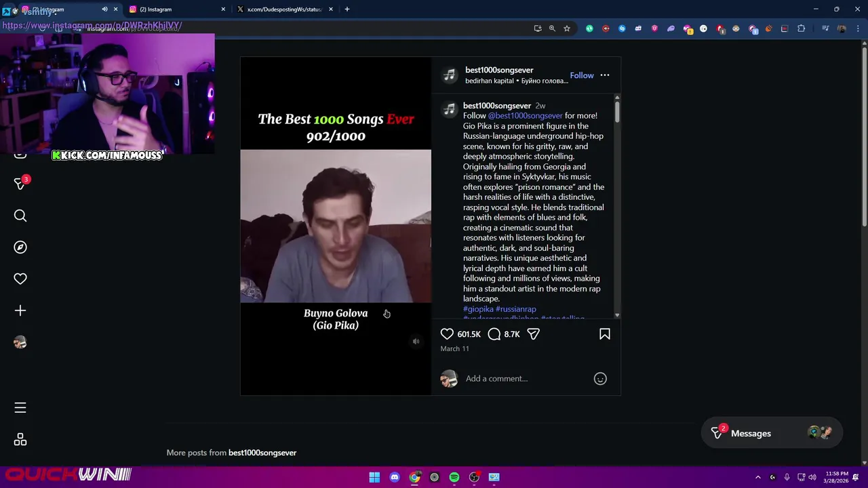Switch to the x.com DudespostingWs tab
The image size is (868, 488).
coord(285,9)
